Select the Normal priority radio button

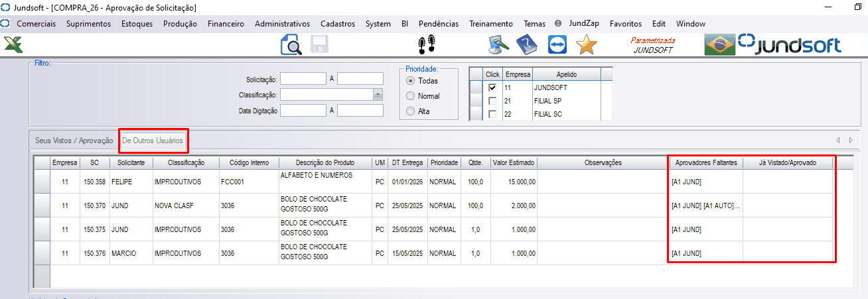[x=411, y=96]
